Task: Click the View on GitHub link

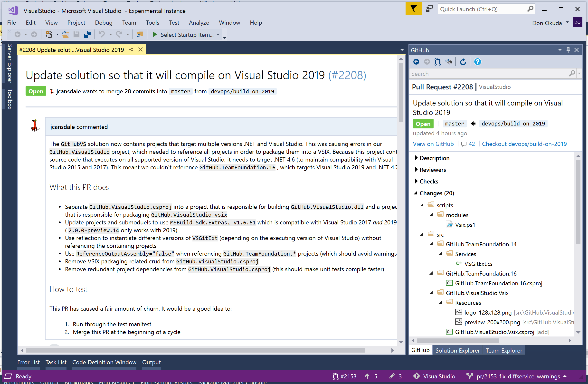Action: (x=433, y=144)
